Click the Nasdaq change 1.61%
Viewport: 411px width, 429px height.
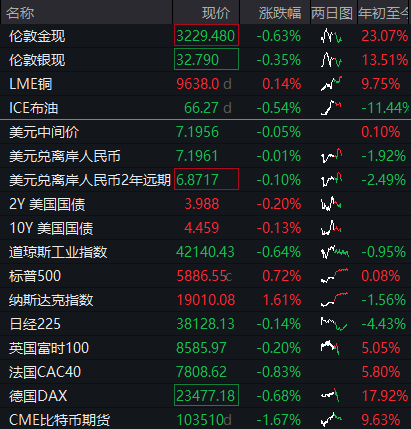(x=282, y=300)
